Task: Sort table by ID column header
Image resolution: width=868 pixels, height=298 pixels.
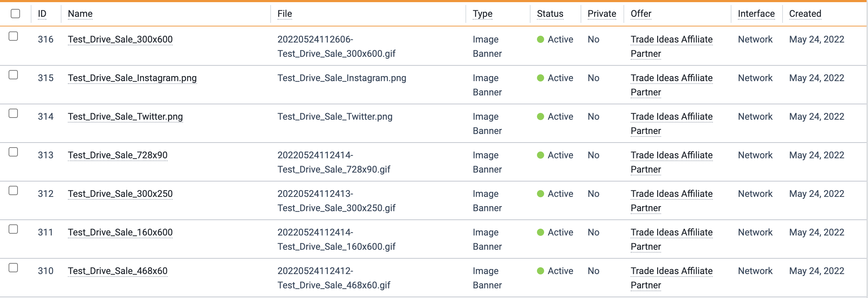Action: [42, 14]
